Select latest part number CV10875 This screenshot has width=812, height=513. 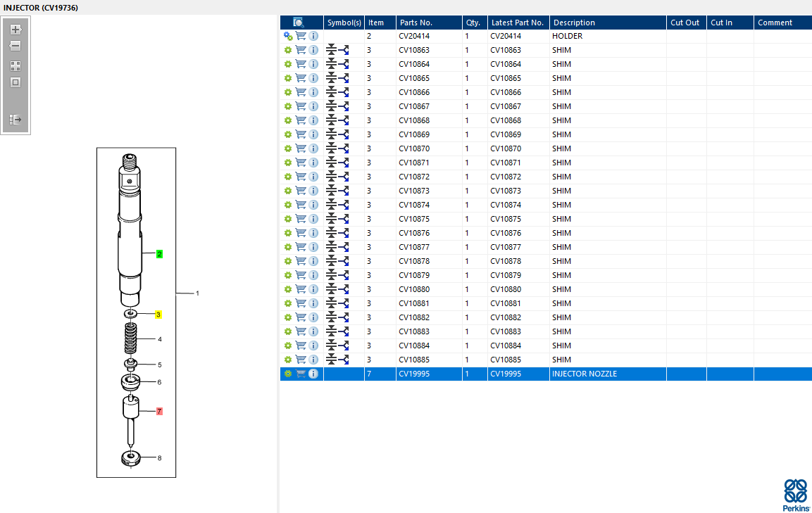click(x=518, y=219)
